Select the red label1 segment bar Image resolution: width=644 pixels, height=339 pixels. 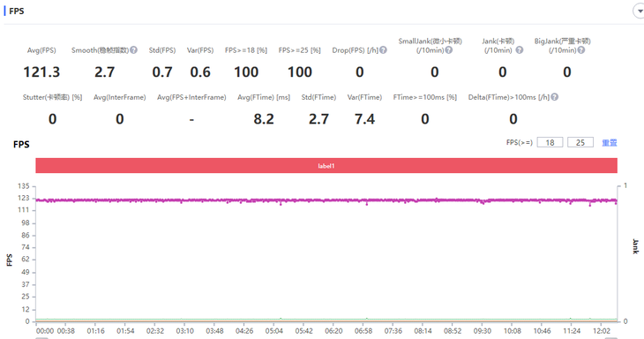click(326, 166)
